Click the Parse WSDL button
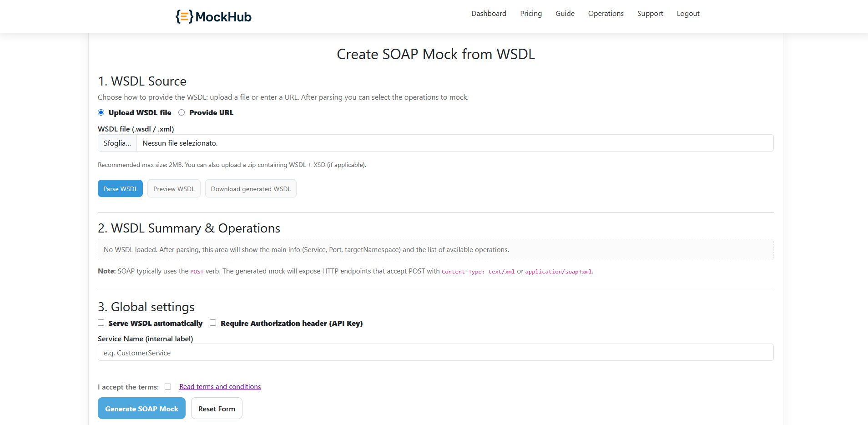The width and height of the screenshot is (868, 425). (120, 188)
